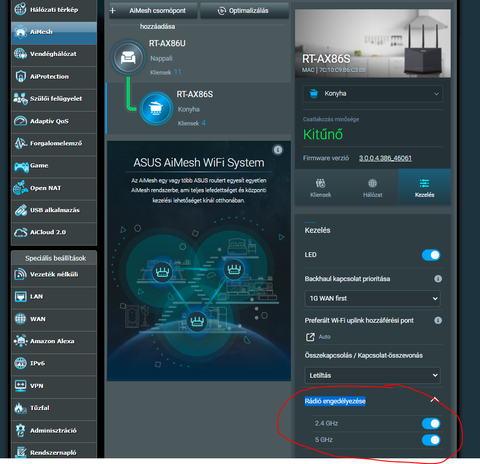
Task: Open the Letiltás link aggregation dropdown
Action: coord(372,375)
